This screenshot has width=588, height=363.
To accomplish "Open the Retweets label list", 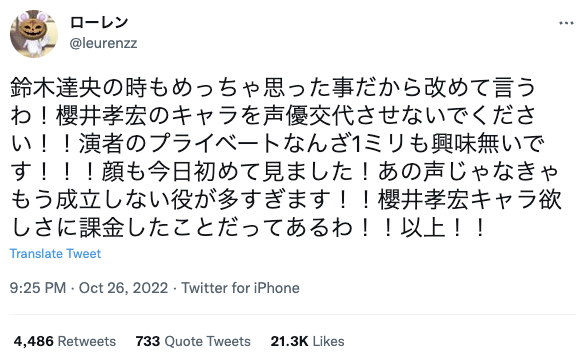I will point(87,341).
